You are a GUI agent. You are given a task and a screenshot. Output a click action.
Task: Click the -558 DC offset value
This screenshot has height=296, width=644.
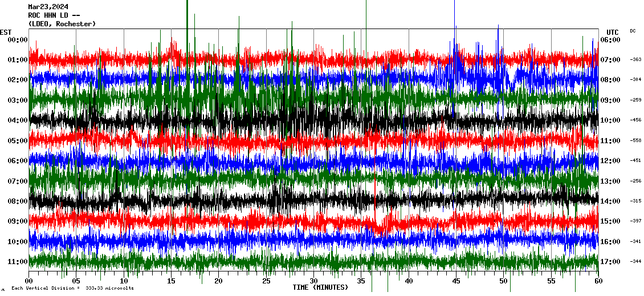tap(635, 140)
